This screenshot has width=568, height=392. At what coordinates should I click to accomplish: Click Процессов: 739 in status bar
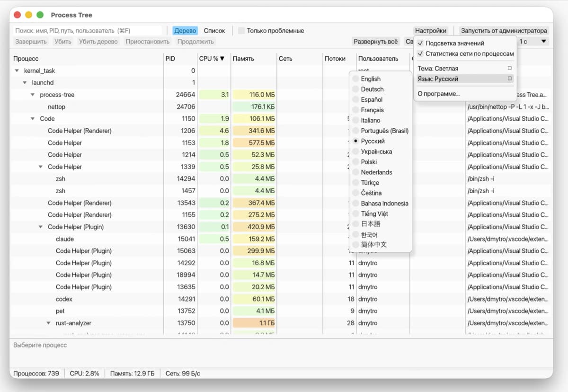(x=36, y=374)
